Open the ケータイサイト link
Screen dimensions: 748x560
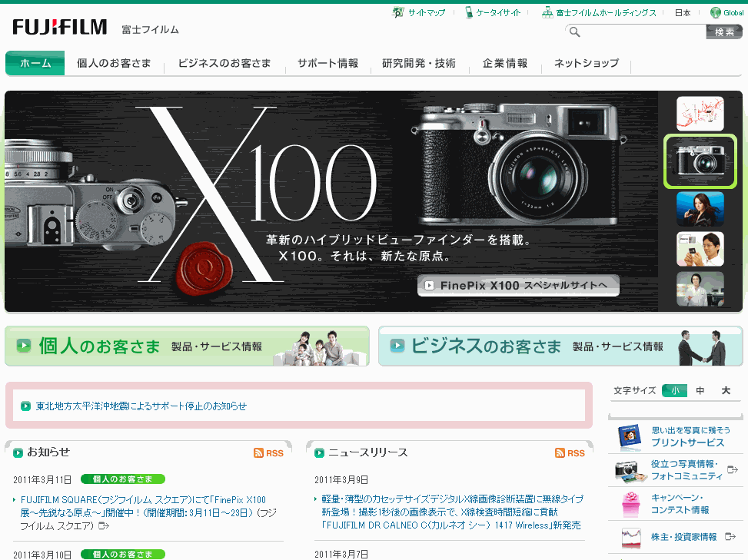pos(498,13)
